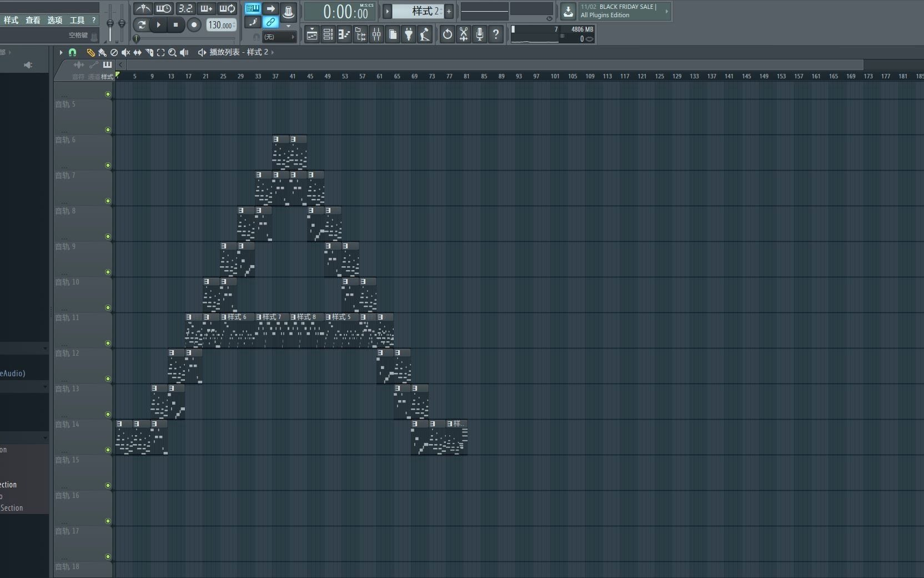The width and height of the screenshot is (924, 578).
Task: Enable wait for input before recording
Action: click(x=164, y=9)
